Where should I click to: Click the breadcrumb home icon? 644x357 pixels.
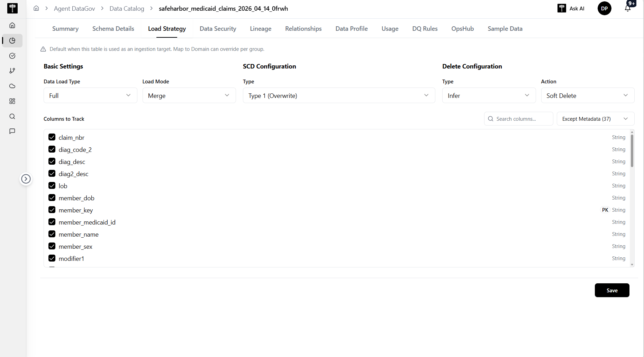[36, 8]
